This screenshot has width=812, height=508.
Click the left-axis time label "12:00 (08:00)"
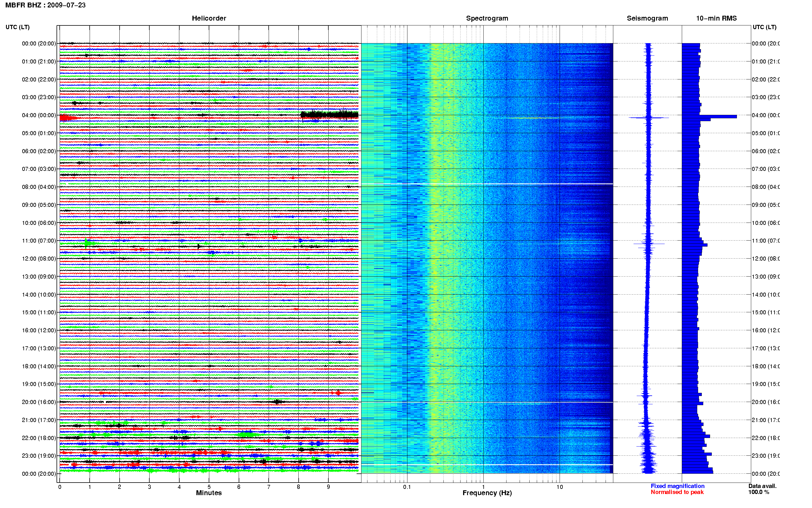coord(39,259)
